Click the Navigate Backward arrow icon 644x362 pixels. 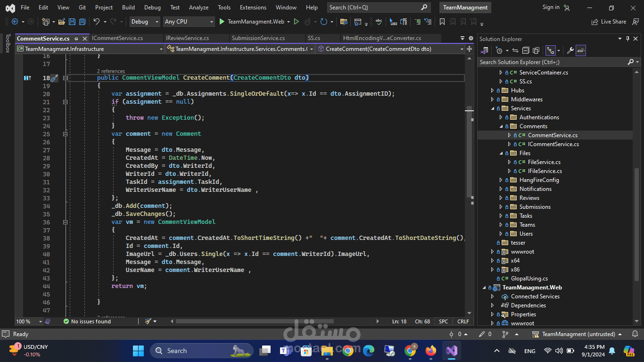15,22
